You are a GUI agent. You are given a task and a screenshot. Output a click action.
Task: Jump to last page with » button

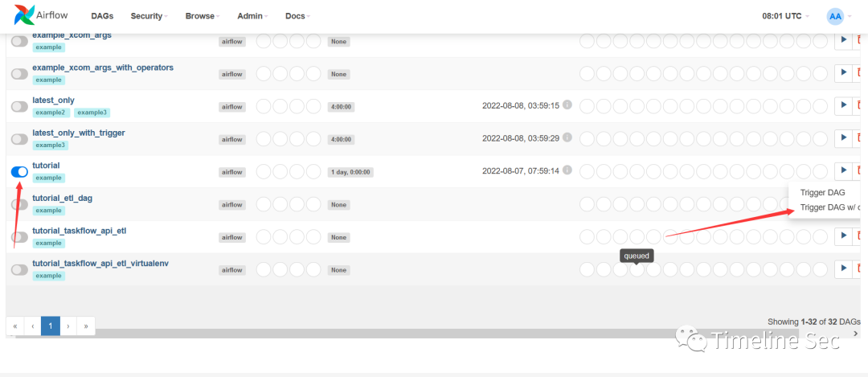click(86, 326)
